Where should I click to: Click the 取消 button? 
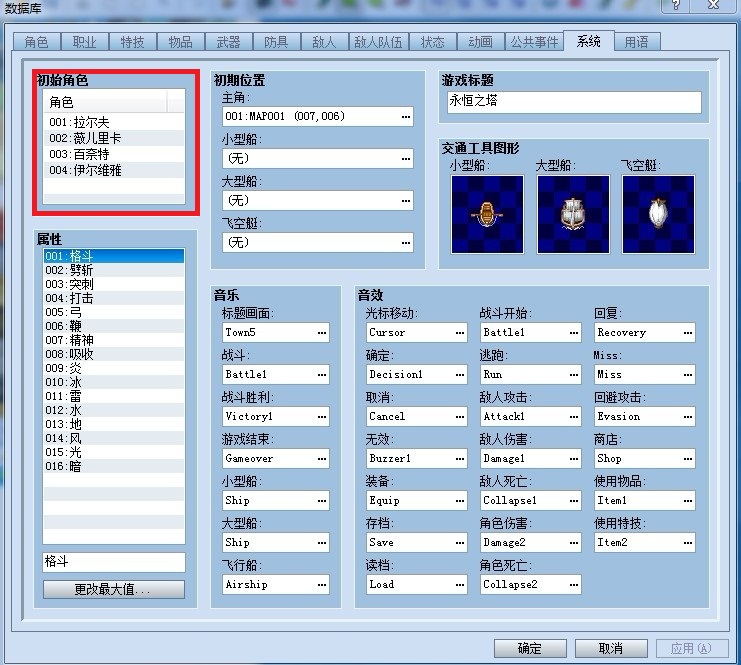click(x=611, y=648)
